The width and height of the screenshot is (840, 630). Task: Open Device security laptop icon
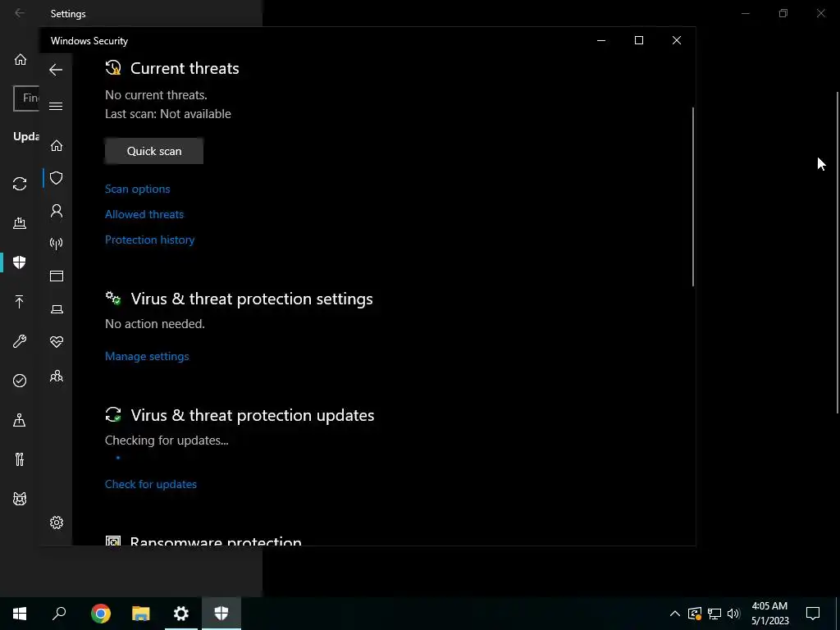click(x=57, y=309)
